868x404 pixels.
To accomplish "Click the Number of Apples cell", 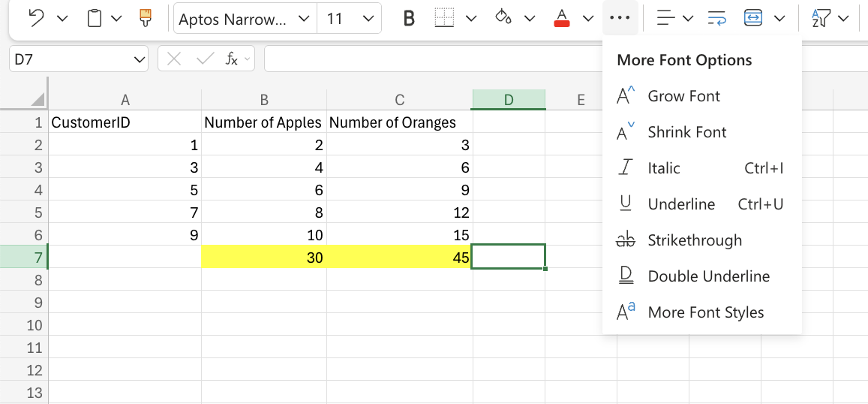I will pyautogui.click(x=264, y=122).
